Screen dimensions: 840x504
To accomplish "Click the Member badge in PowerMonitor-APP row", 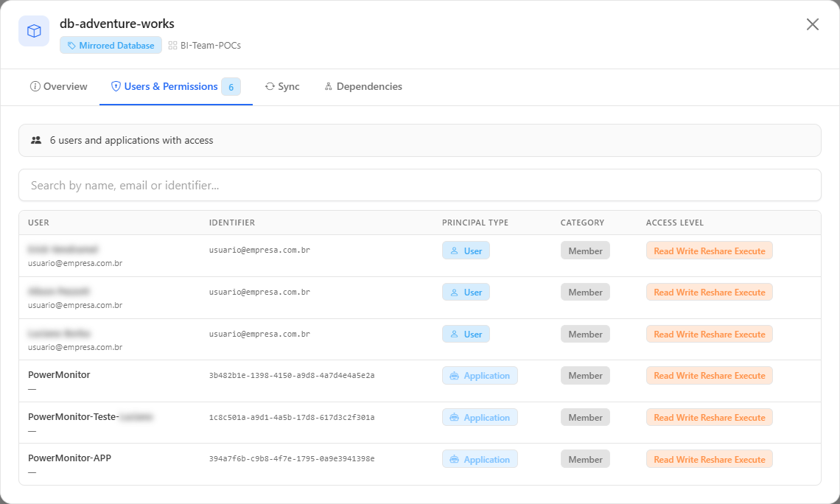I will pos(586,460).
